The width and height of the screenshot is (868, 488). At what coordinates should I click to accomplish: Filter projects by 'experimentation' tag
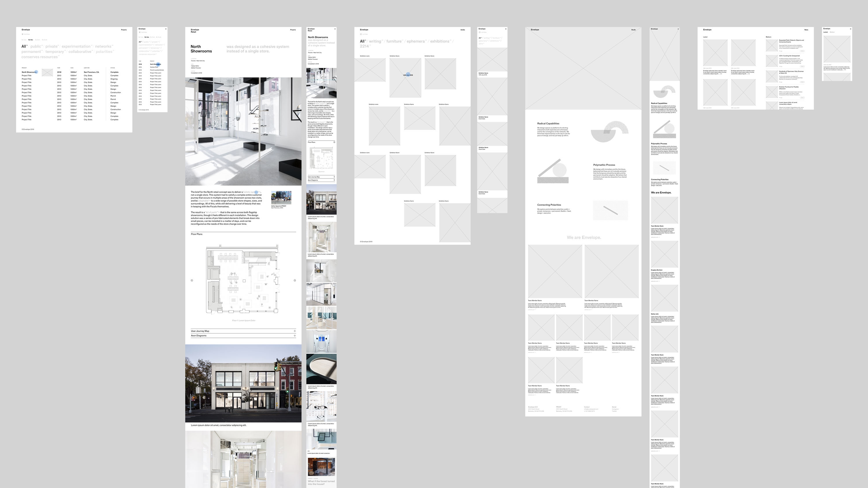tap(76, 47)
